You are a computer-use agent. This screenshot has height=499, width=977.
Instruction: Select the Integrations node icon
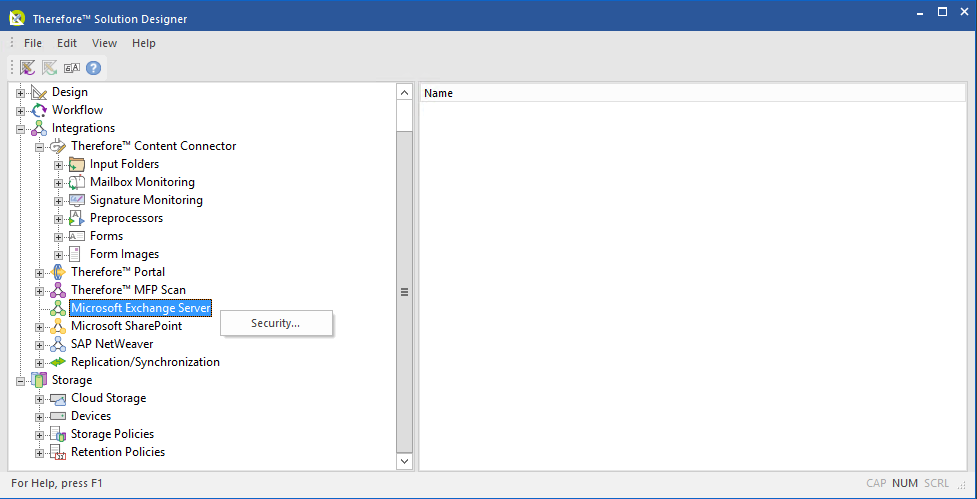click(x=39, y=128)
